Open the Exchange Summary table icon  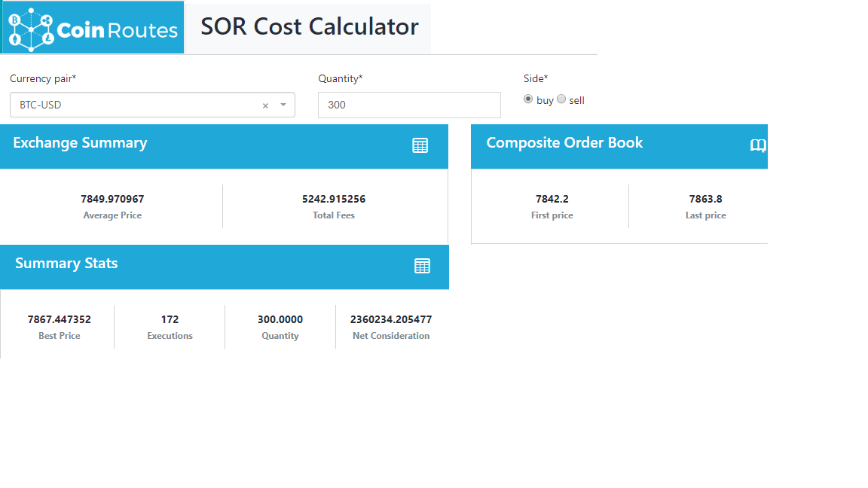[420, 145]
